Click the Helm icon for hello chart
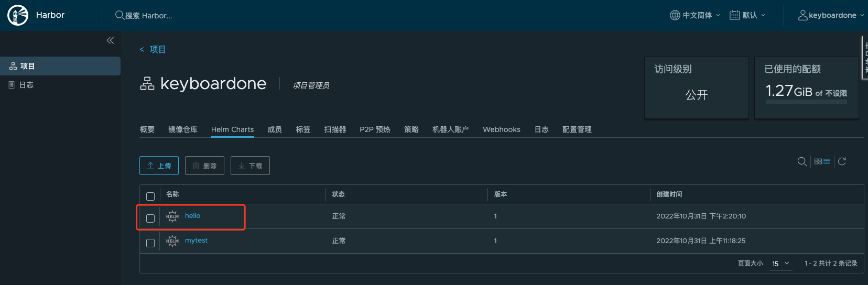Screen dimensions: 868x285 [172, 216]
